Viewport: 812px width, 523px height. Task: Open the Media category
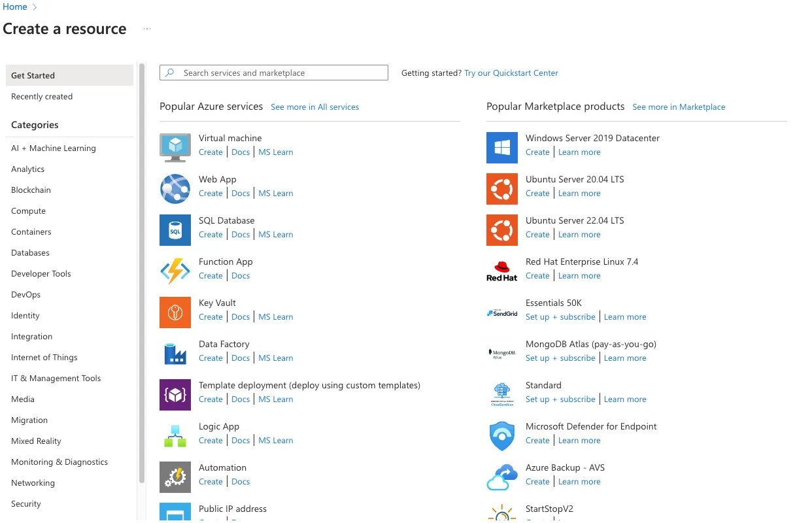(x=23, y=399)
